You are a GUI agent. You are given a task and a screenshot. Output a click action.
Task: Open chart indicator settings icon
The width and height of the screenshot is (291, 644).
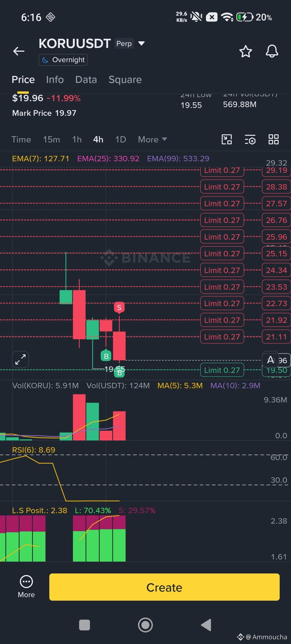pyautogui.click(x=250, y=140)
